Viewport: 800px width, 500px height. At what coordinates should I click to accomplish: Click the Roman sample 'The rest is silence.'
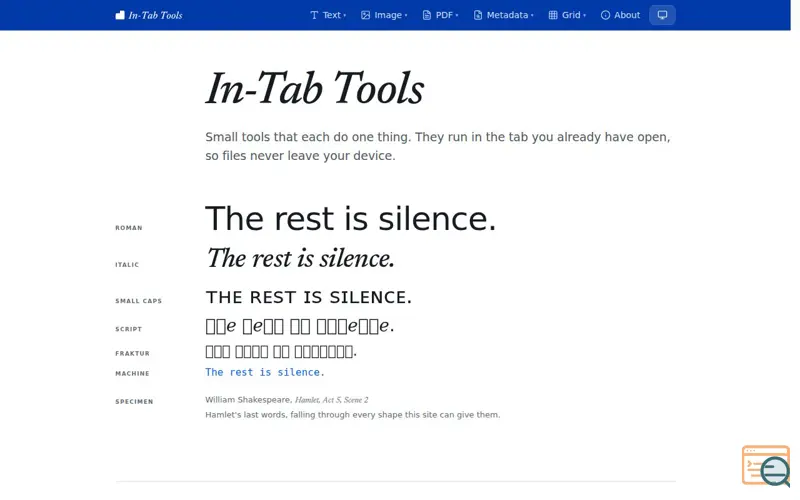click(351, 219)
